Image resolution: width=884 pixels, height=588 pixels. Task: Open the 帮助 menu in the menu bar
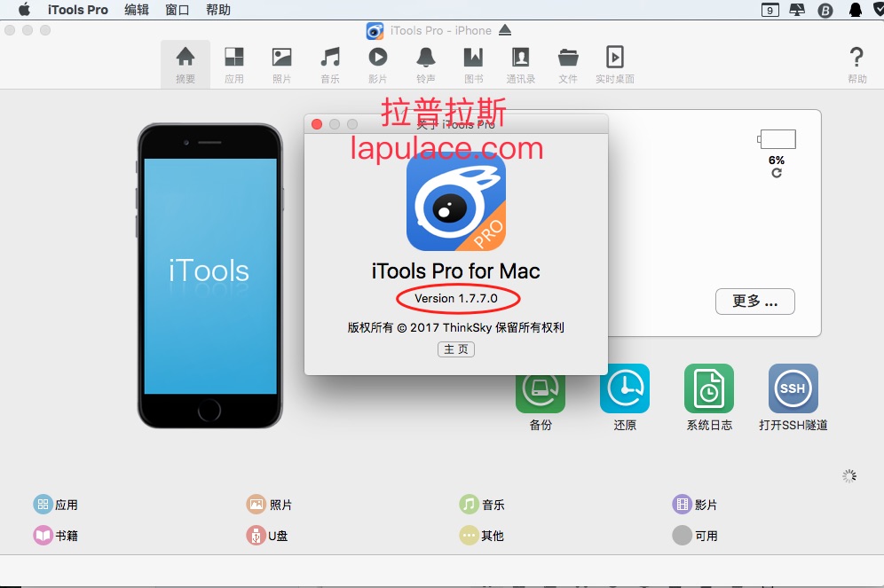coord(218,10)
